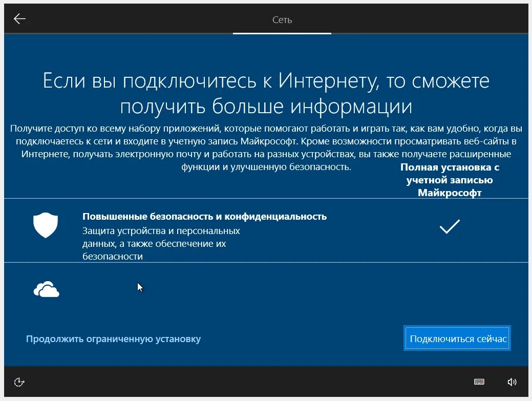This screenshot has height=401, width=532.
Task: Go back using the arrow icon
Action: (x=19, y=19)
